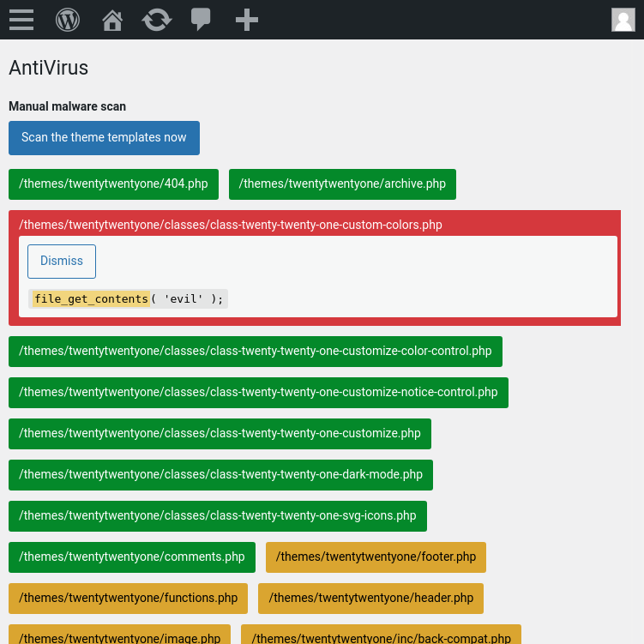
Task: Click the yellow header.php file item
Action: coord(370,599)
